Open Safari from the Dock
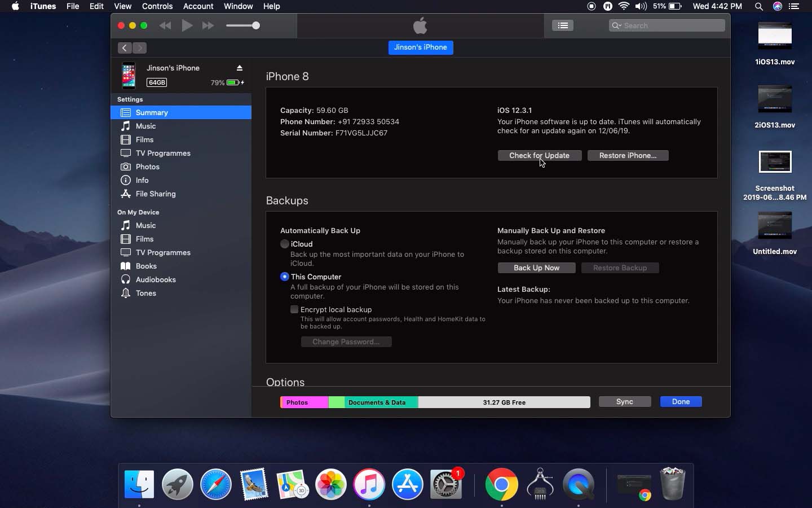Viewport: 812px width, 508px height. pos(215,484)
